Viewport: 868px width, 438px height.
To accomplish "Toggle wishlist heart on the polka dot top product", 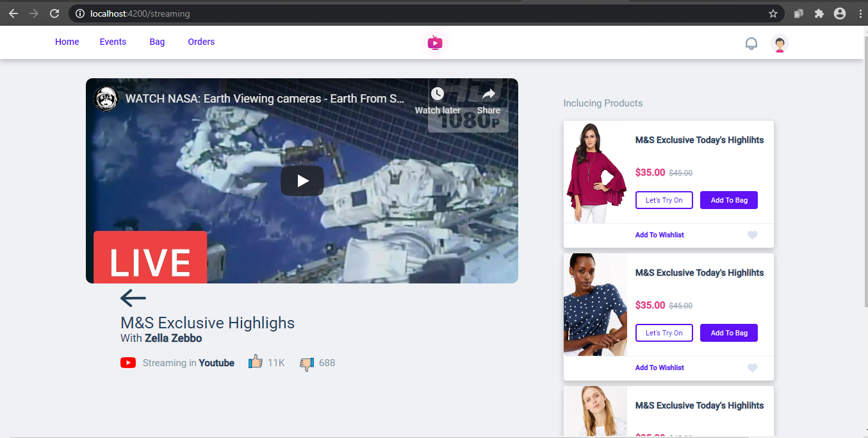I will pos(753,368).
